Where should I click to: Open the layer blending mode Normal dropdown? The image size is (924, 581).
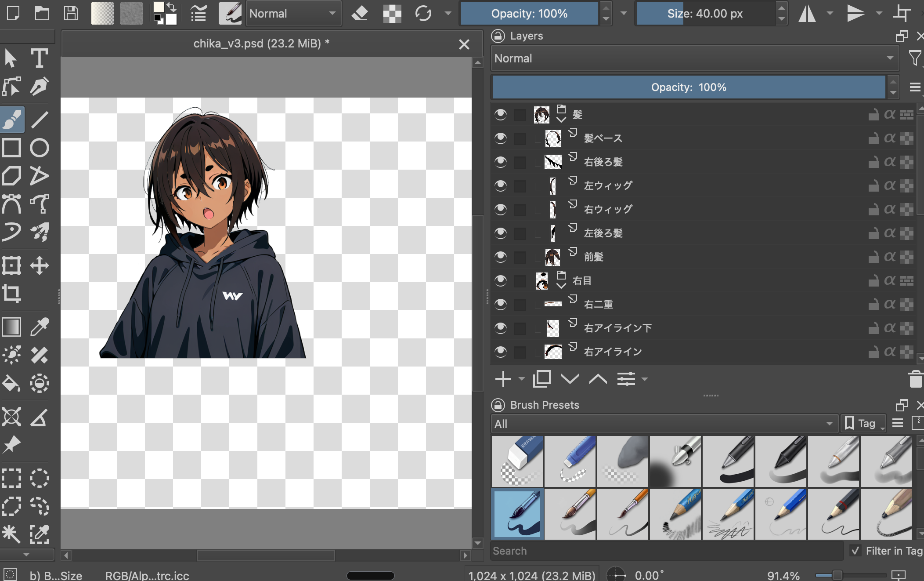694,58
